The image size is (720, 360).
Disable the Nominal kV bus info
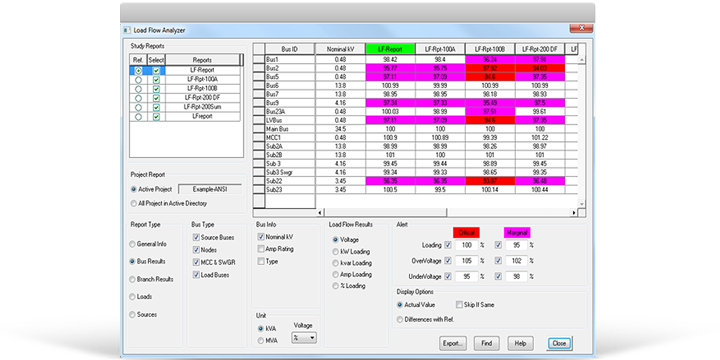pos(261,237)
